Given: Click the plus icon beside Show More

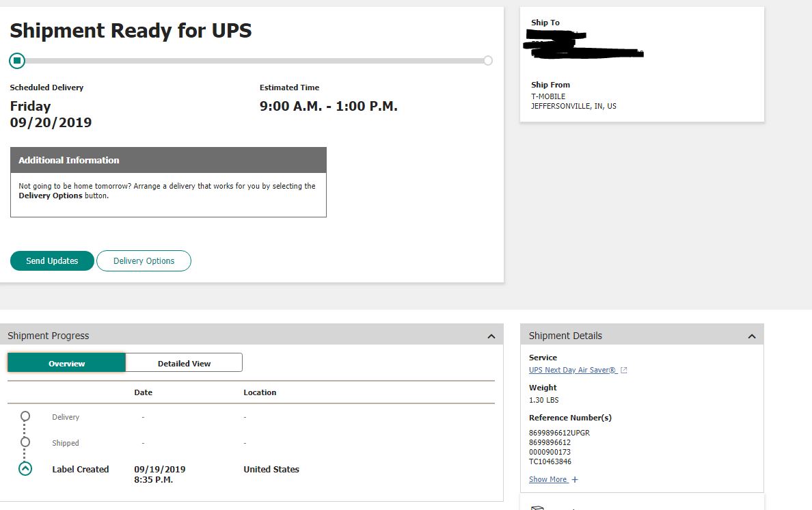Looking at the screenshot, I should 575,480.
